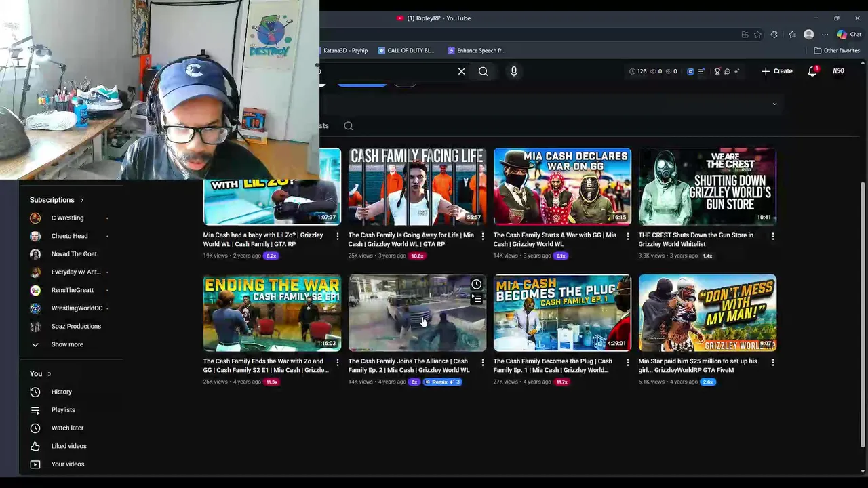Image resolution: width=868 pixels, height=488 pixels.
Task: Click Watch later clock overlay on hovered thumbnail
Action: 476,285
